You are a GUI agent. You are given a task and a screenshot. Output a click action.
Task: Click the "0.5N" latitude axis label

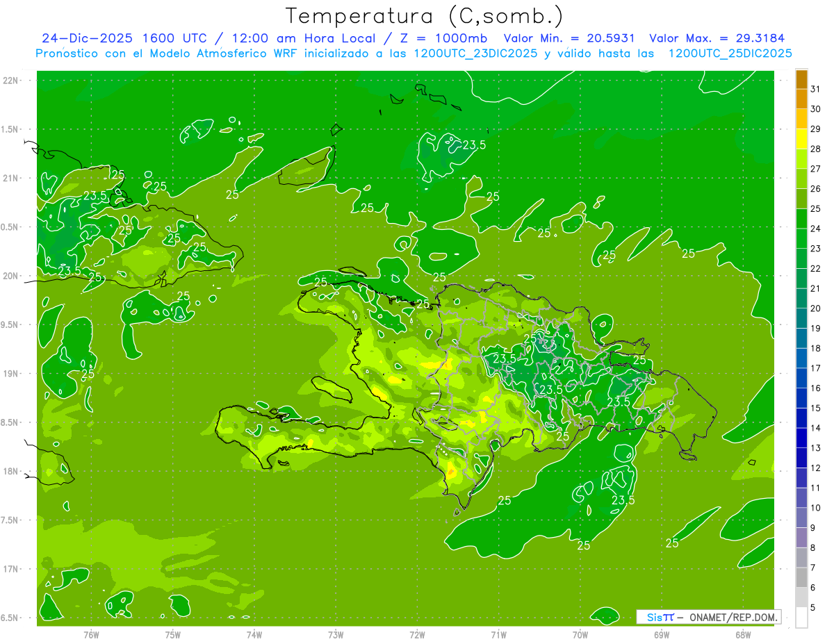(x=10, y=227)
